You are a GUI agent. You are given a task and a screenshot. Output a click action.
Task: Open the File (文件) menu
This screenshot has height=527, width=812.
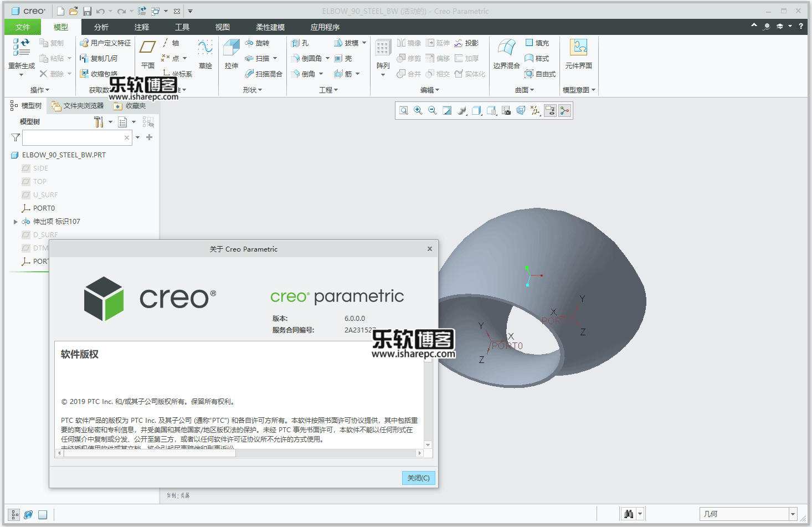click(x=23, y=27)
